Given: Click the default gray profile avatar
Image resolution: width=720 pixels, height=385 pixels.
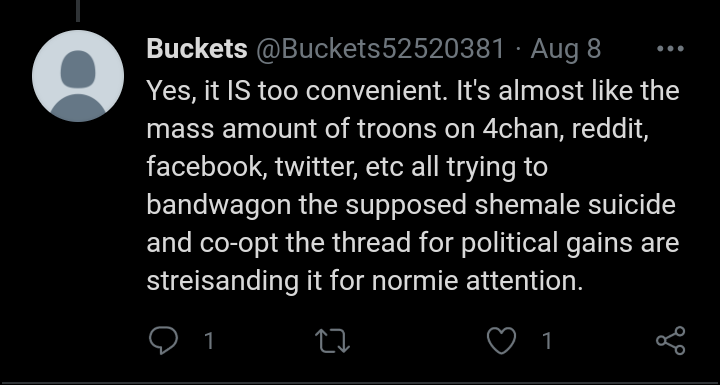Looking at the screenshot, I should [x=78, y=76].
